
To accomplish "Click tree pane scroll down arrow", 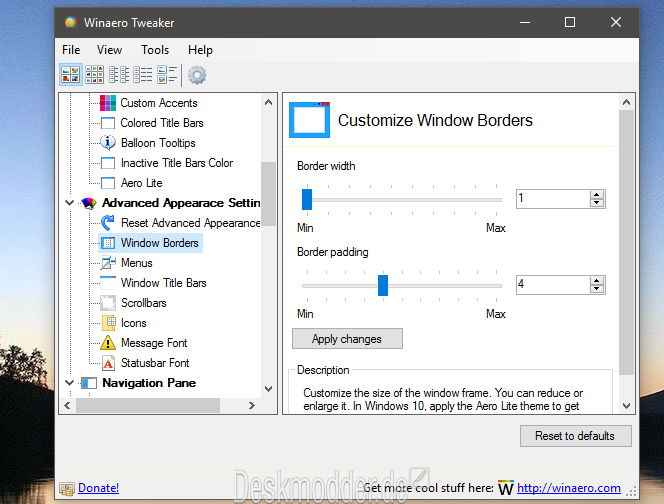I will [x=268, y=388].
